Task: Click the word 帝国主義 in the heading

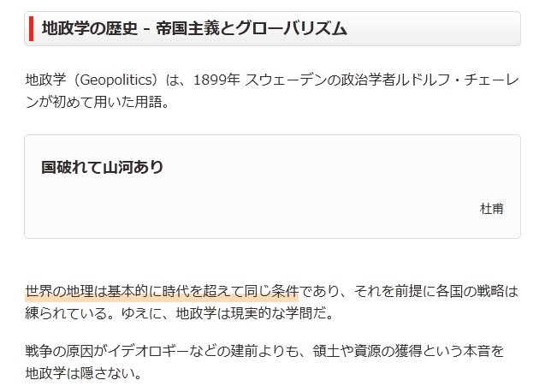Action: 184,29
